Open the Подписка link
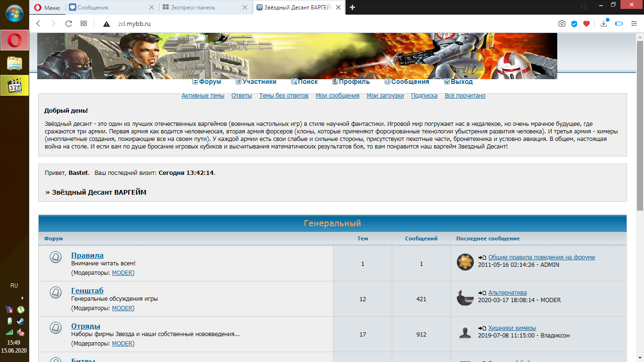644x362 pixels. click(424, 96)
